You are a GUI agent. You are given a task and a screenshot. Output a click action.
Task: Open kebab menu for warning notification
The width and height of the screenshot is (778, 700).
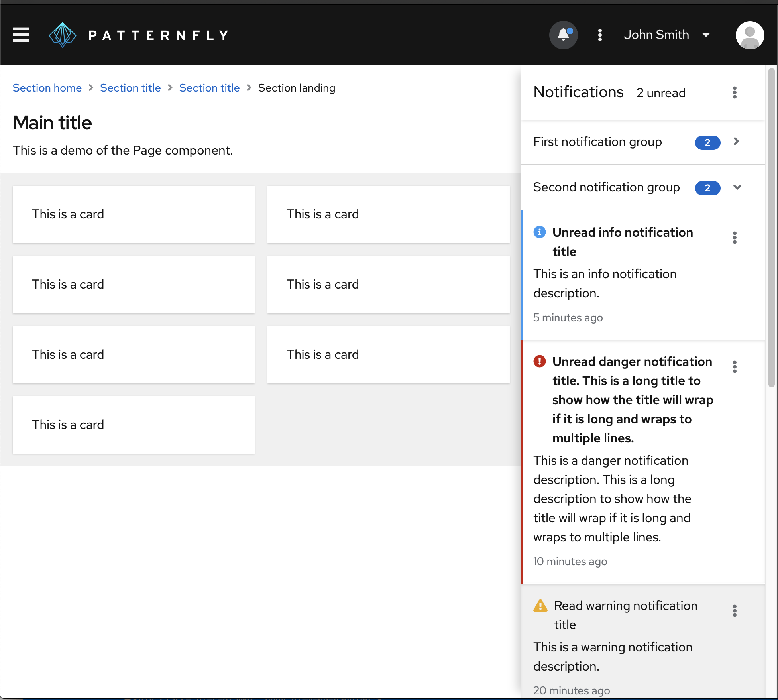[x=735, y=611]
